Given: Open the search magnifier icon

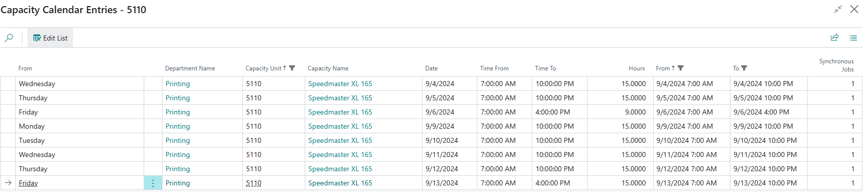Looking at the screenshot, I should [x=9, y=38].
